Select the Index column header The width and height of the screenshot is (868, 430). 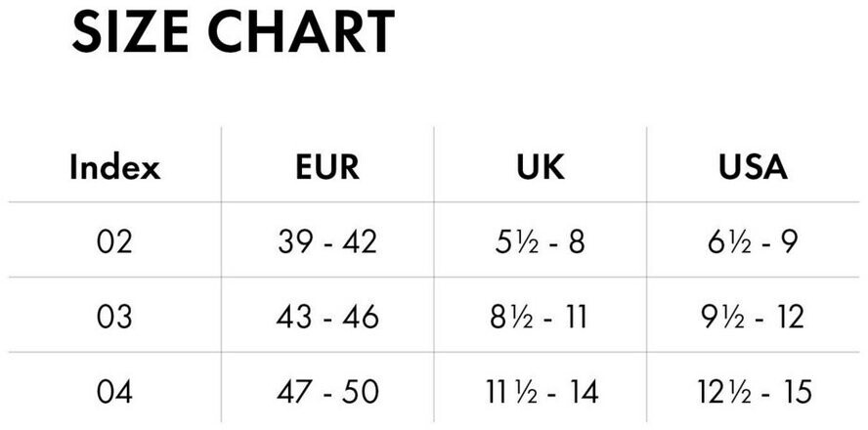114,168
